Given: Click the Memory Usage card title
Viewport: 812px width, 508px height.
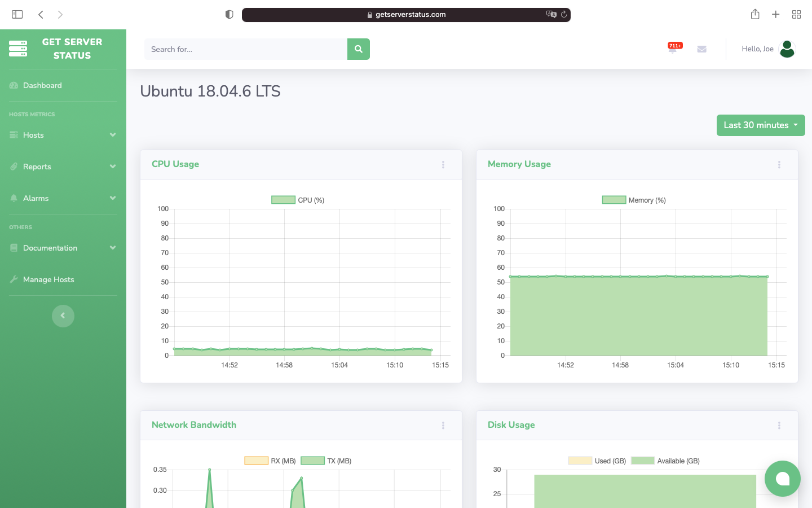Looking at the screenshot, I should pos(519,164).
